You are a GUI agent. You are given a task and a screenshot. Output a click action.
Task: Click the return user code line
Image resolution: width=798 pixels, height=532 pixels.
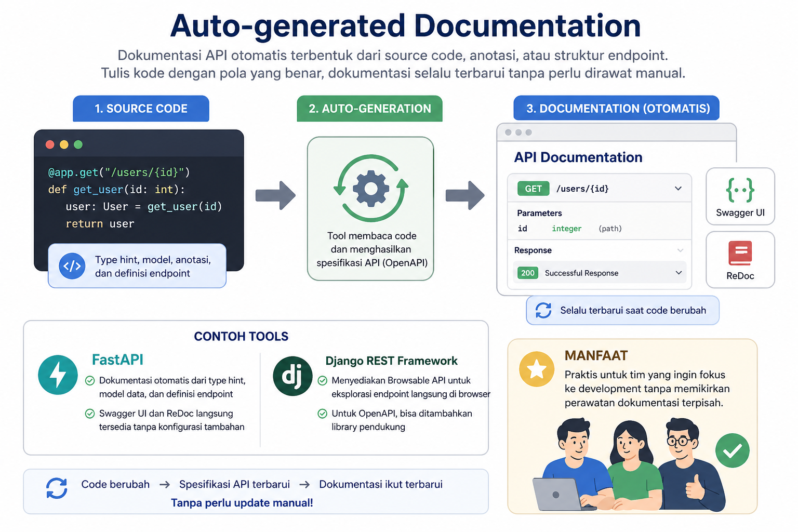point(100,224)
